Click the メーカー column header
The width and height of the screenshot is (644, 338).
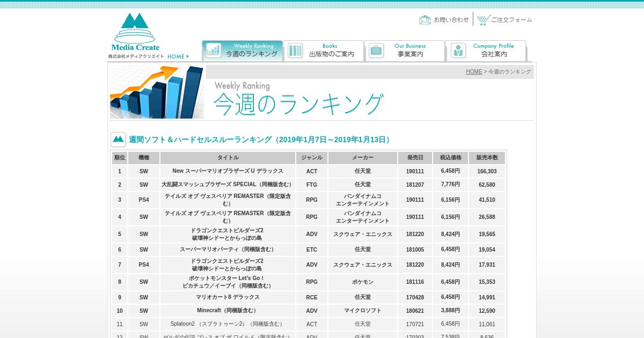[363, 158]
